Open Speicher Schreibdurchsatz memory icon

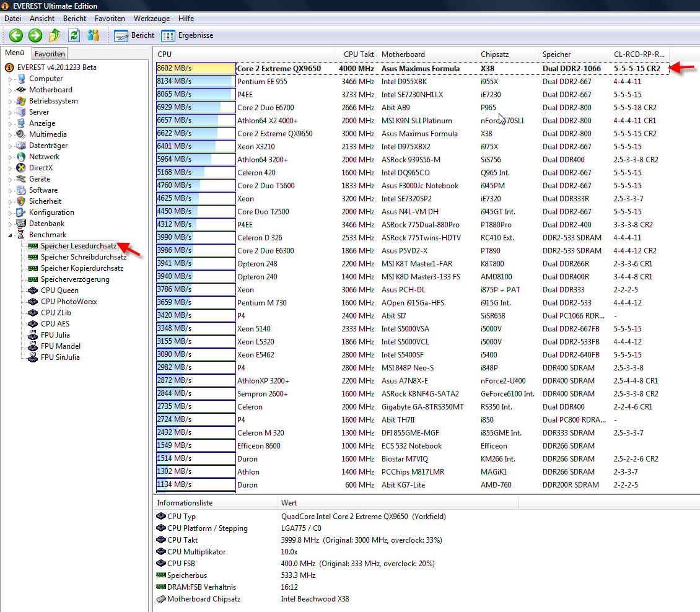[x=33, y=257]
